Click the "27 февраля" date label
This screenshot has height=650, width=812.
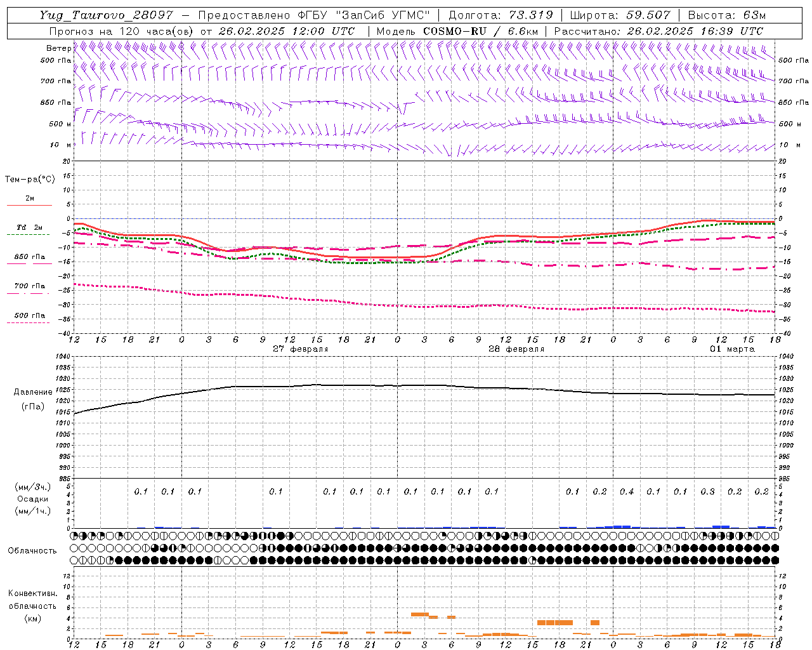(x=301, y=349)
